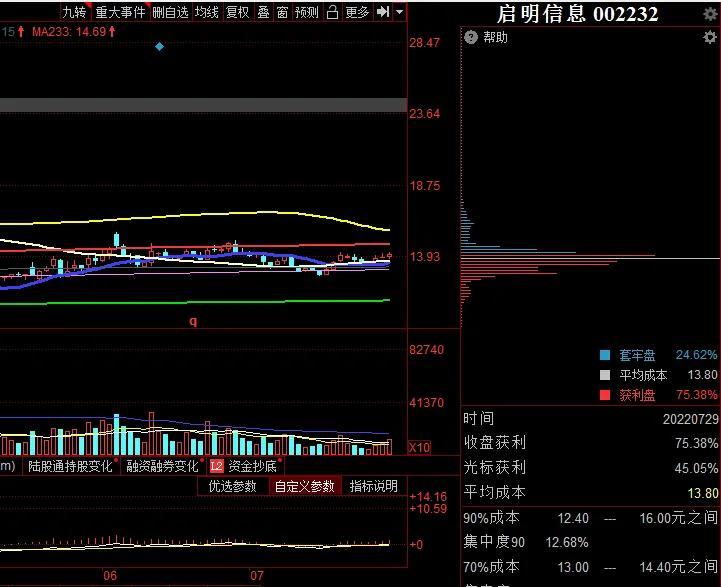Click the 28.47 price axis label

(x=424, y=43)
